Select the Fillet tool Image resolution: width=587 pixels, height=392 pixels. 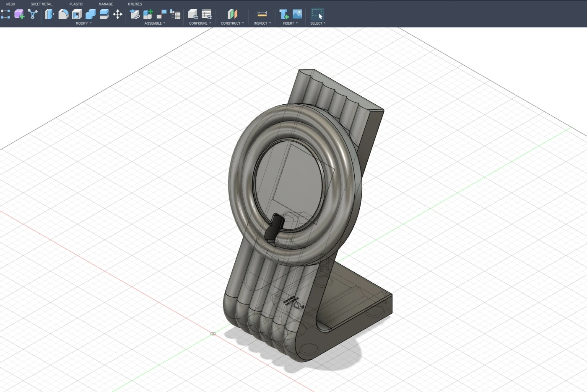(x=63, y=14)
